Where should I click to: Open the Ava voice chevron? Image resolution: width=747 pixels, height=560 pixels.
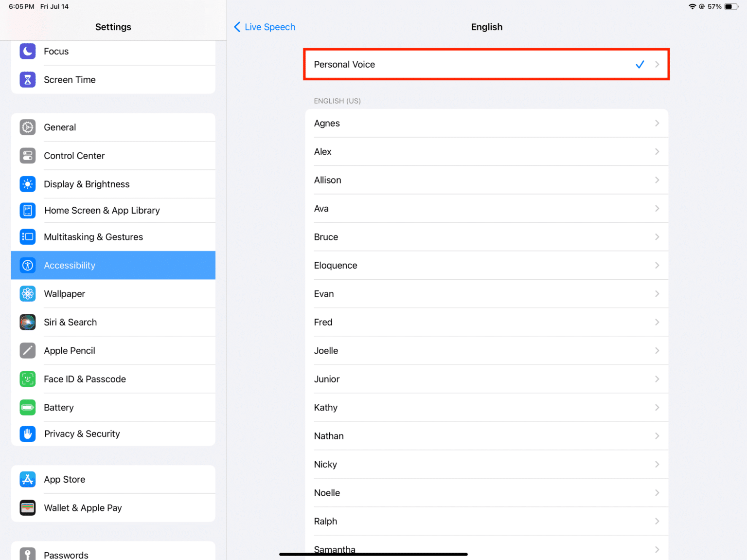click(657, 208)
